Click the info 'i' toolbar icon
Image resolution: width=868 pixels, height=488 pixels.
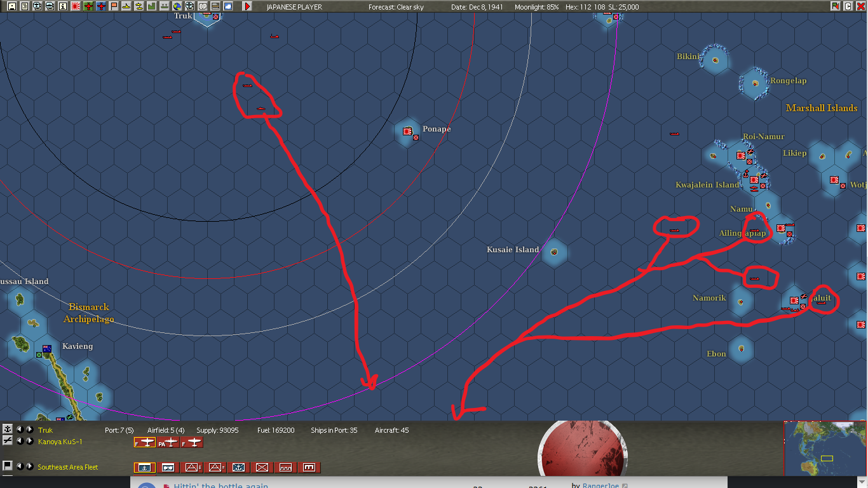click(x=63, y=6)
